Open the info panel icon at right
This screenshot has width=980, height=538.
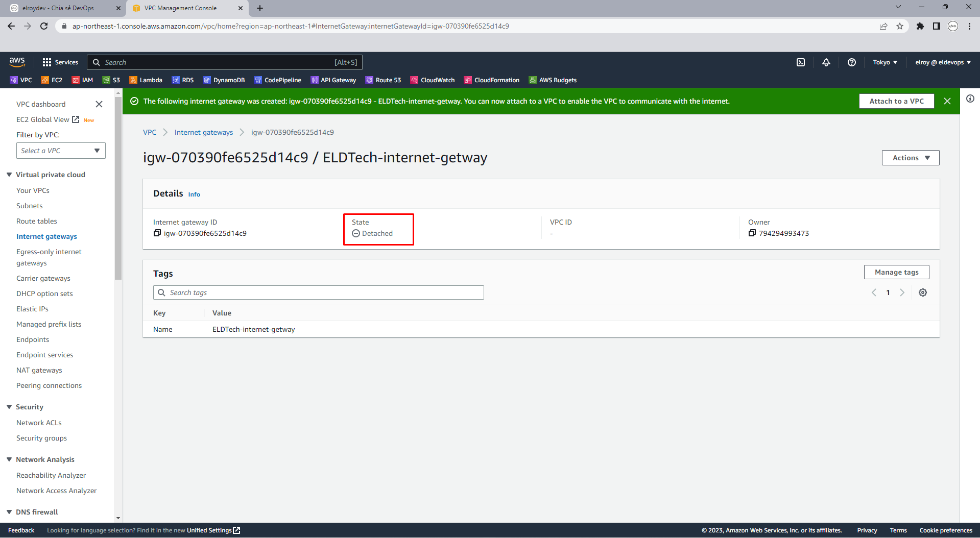point(970,99)
